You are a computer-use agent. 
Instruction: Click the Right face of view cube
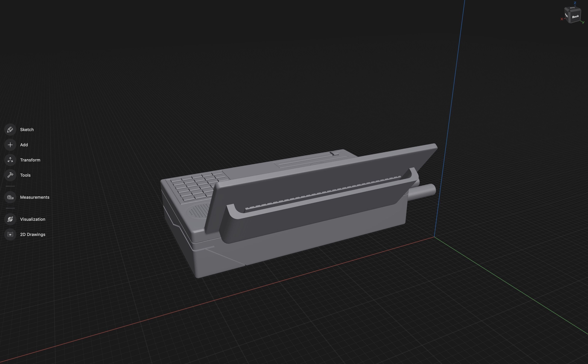click(x=566, y=15)
